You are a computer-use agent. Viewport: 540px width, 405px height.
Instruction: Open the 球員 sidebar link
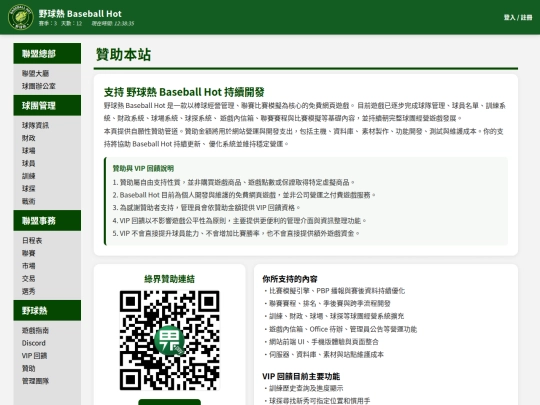click(29, 163)
